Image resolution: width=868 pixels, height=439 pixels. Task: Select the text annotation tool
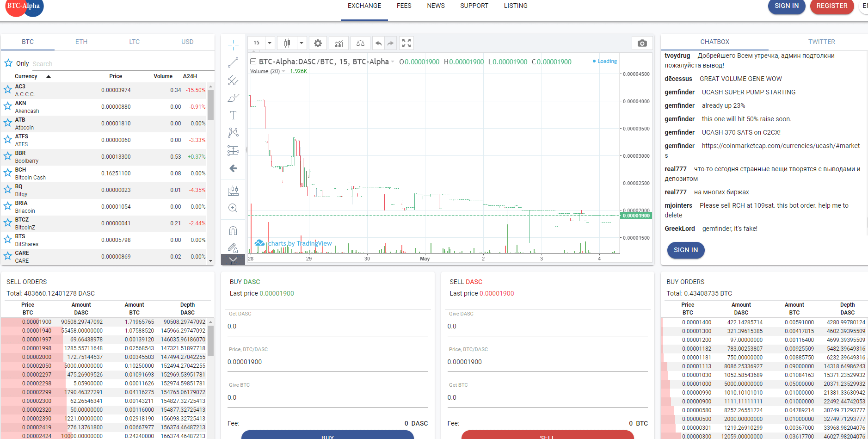click(x=233, y=115)
